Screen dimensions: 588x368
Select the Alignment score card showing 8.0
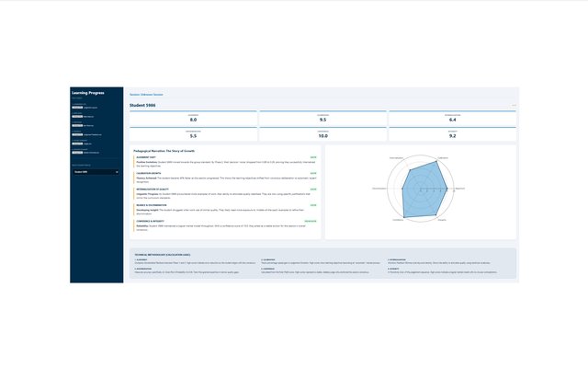click(x=193, y=119)
